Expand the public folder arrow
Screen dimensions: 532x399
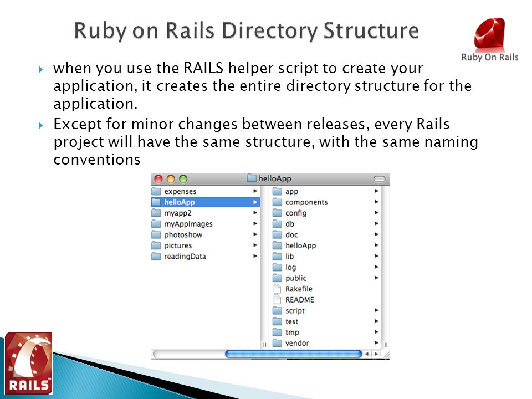(x=376, y=278)
